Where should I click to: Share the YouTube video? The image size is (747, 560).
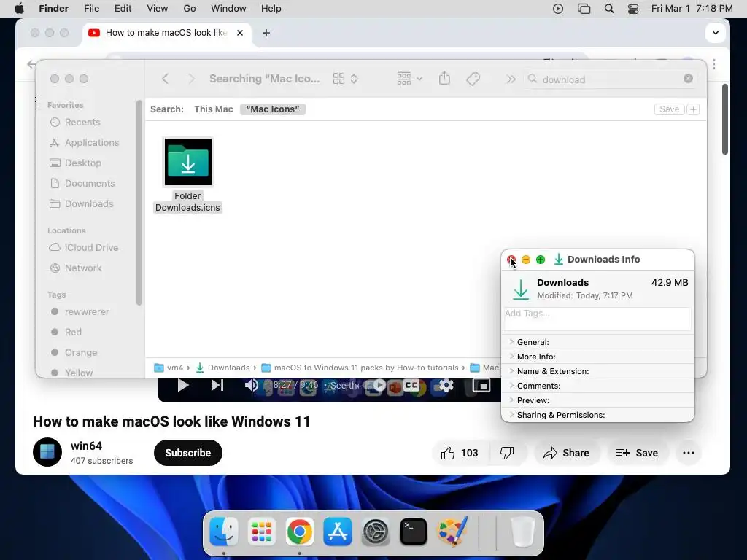(566, 453)
